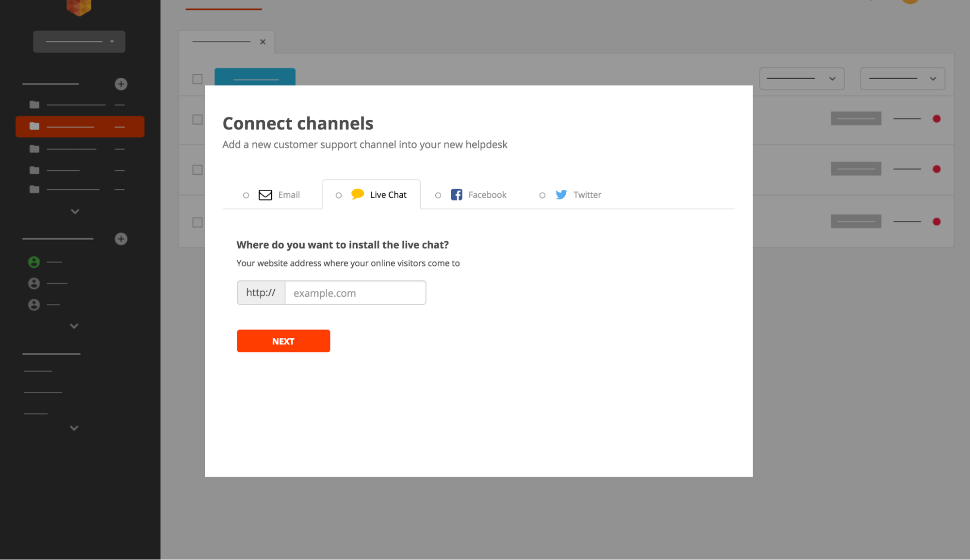
Task: Click the red status dot in second row
Action: click(x=937, y=169)
